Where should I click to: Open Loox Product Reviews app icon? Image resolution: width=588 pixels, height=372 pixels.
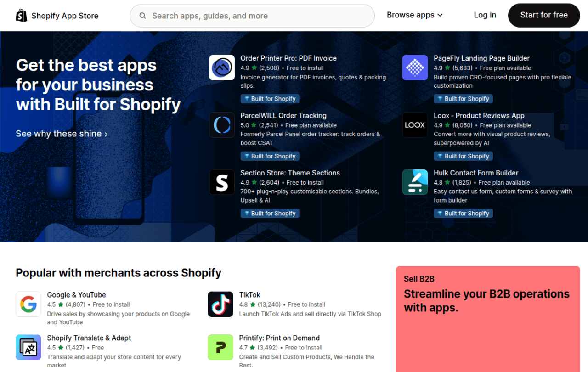[415, 125]
